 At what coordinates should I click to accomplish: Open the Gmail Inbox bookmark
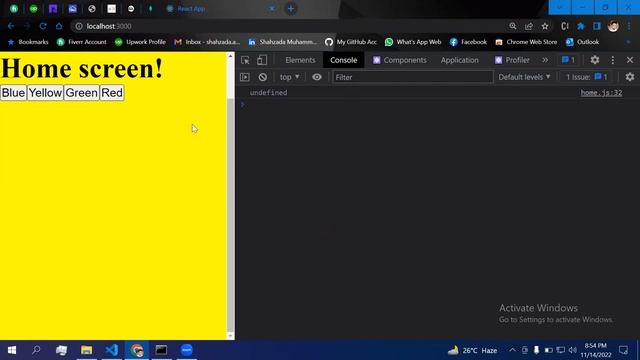(207, 42)
